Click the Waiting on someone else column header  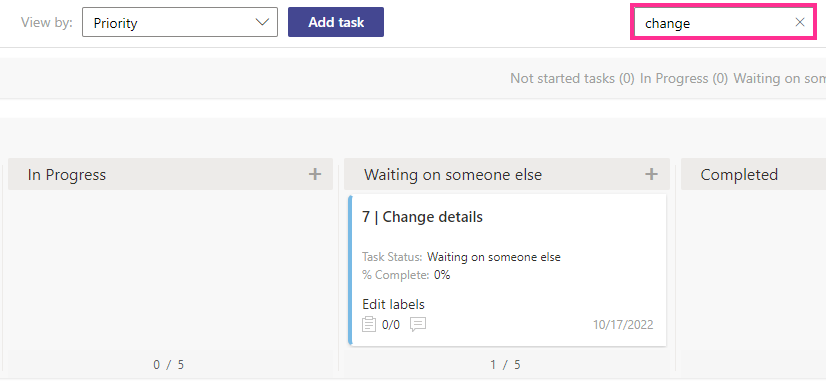coord(507,174)
